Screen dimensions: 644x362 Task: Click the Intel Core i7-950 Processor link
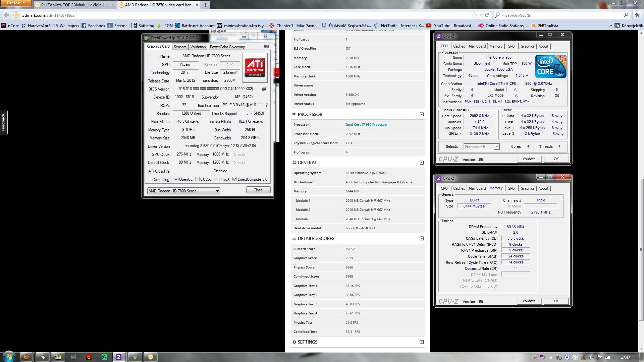coord(366,125)
